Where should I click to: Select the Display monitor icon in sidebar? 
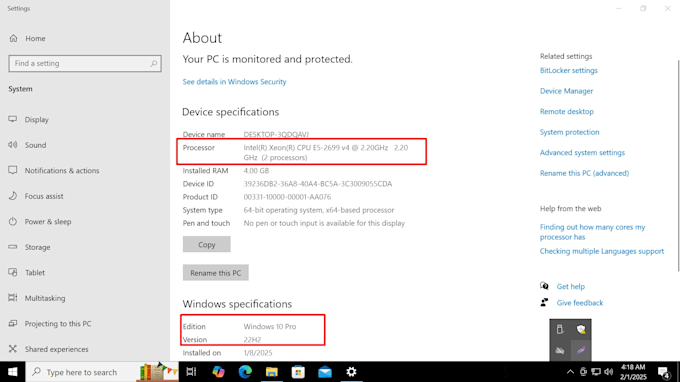(13, 119)
